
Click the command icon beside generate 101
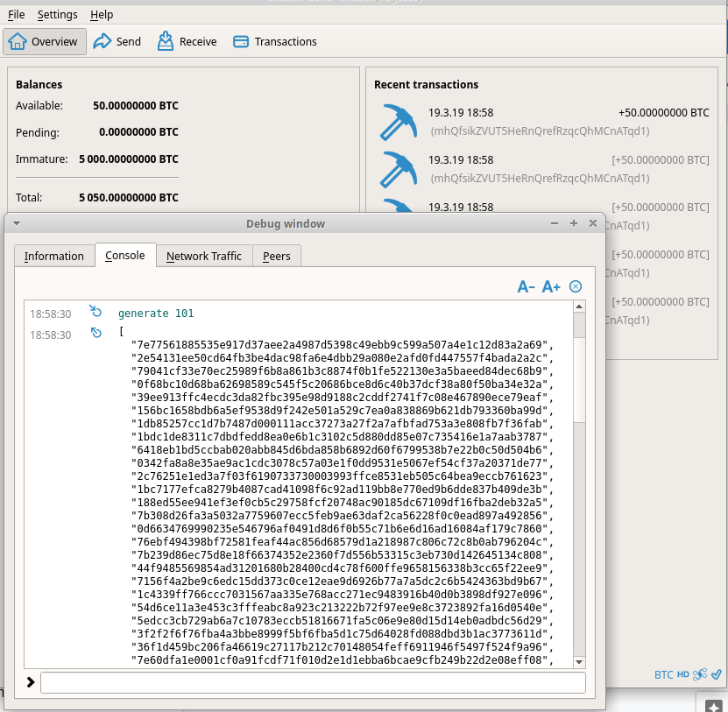pyautogui.click(x=95, y=311)
